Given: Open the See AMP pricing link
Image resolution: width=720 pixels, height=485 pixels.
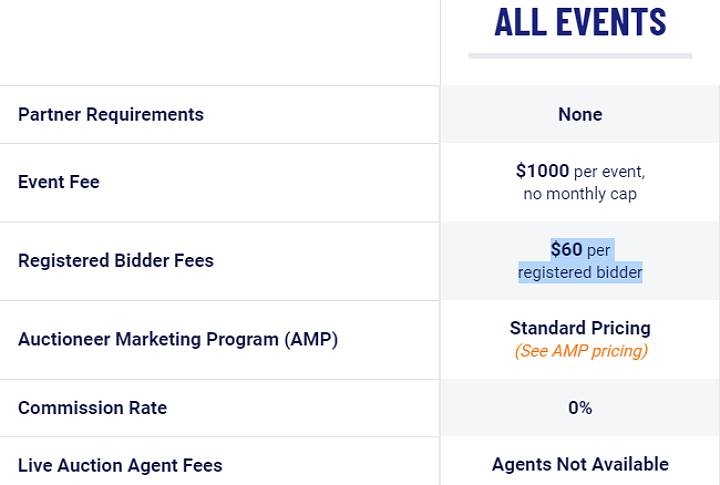Looking at the screenshot, I should point(581,351).
